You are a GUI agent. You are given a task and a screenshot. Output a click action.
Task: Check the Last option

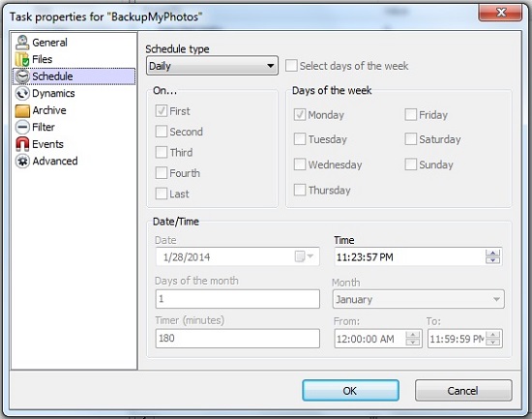[162, 194]
